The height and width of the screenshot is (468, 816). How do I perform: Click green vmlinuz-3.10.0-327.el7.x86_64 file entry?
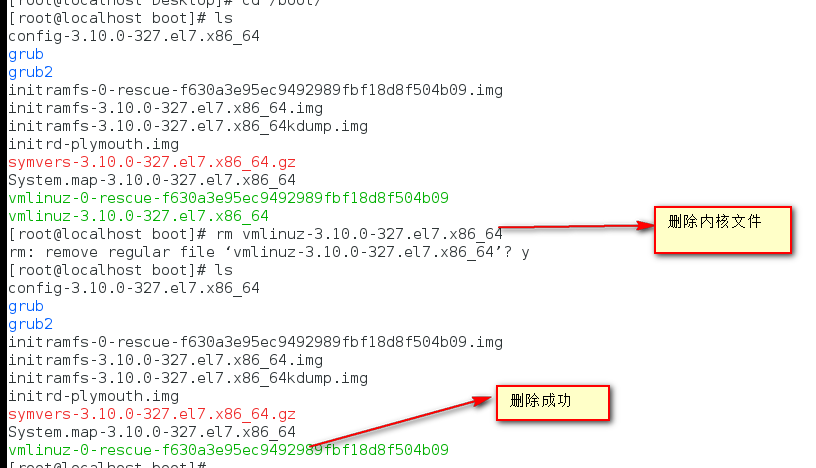[x=138, y=216]
